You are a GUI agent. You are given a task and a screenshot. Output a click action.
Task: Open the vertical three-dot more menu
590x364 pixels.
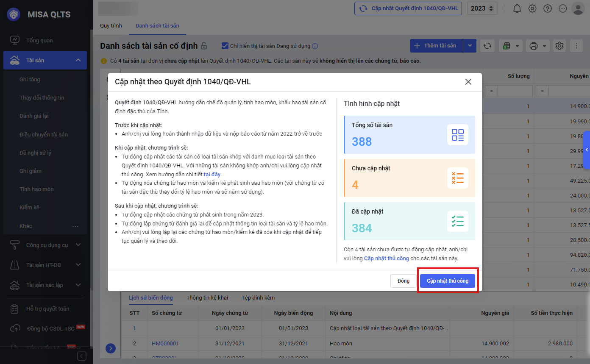(576, 46)
